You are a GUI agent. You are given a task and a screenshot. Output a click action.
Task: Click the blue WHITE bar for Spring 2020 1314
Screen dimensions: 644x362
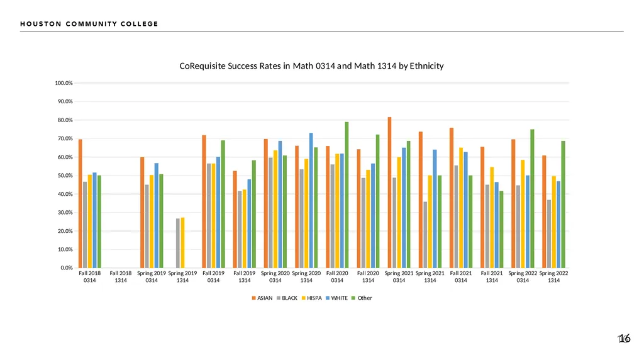tap(311, 200)
